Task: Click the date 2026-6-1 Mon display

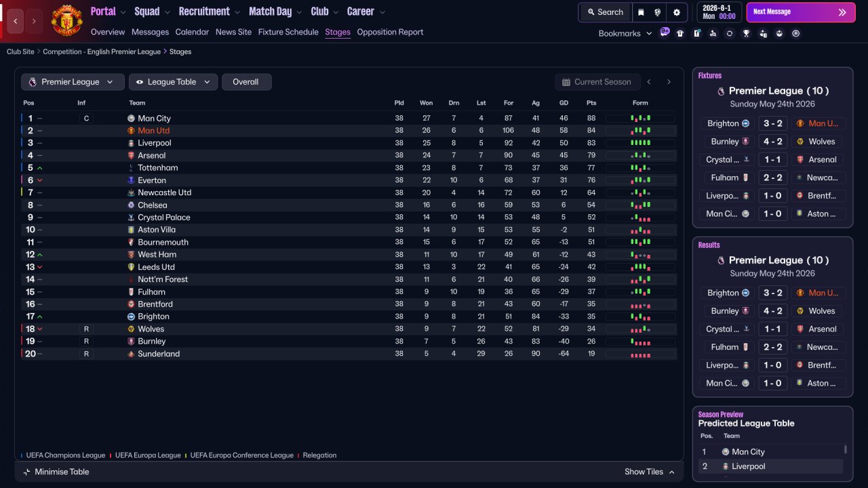Action: 719,12
